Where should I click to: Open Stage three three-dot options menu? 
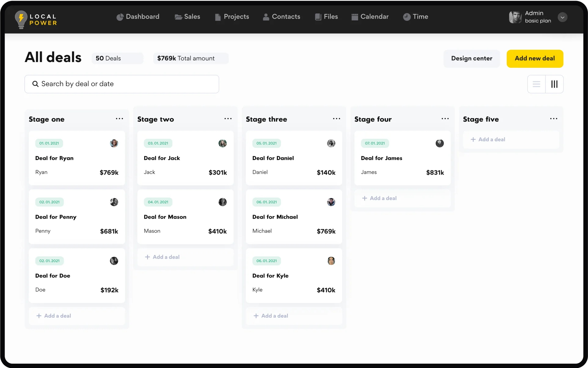tap(336, 119)
